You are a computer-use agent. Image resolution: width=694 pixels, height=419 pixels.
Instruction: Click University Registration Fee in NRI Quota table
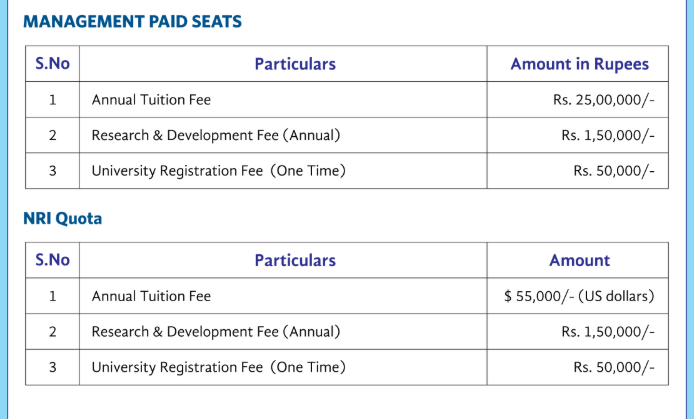[x=218, y=367]
